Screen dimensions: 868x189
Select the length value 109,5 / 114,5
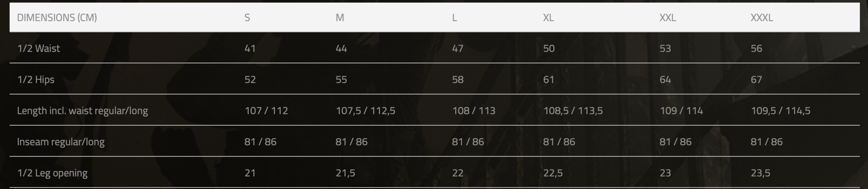tap(780, 111)
